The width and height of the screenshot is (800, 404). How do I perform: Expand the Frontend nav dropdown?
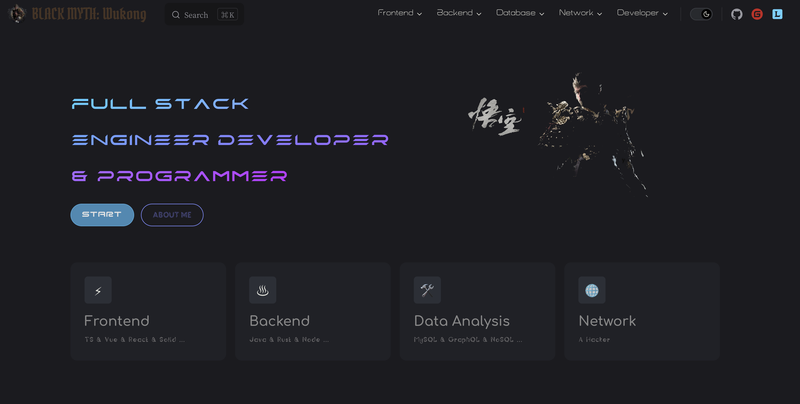pos(399,13)
